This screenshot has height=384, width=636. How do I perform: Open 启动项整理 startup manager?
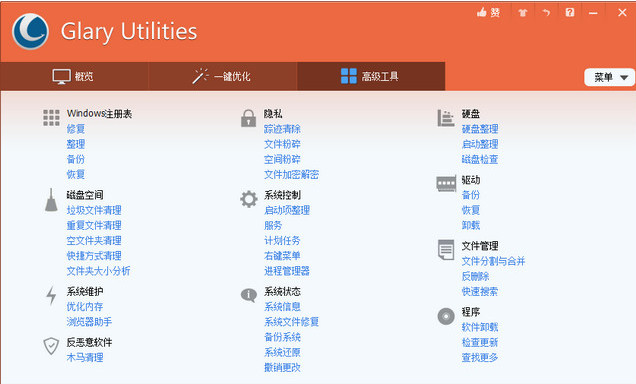[x=287, y=210]
